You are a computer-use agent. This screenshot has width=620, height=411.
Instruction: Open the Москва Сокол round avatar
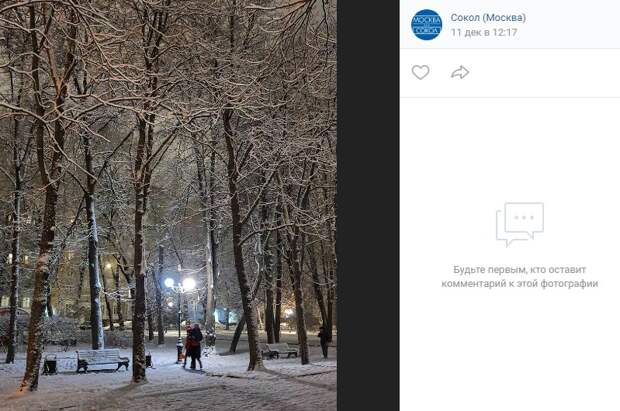pos(426,25)
